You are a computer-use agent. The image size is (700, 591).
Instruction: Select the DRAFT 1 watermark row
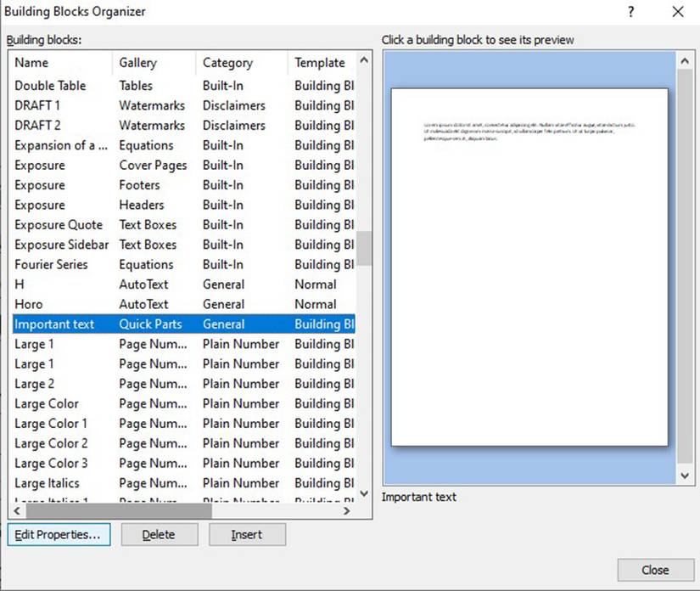tap(184, 105)
